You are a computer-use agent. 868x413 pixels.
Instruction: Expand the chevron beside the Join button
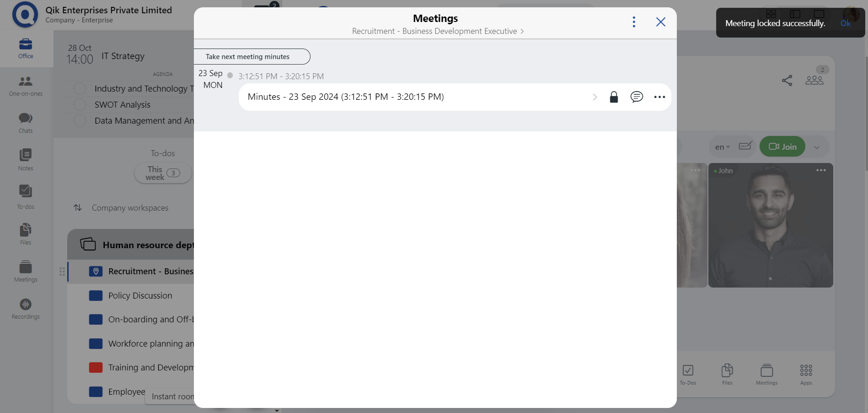[817, 147]
